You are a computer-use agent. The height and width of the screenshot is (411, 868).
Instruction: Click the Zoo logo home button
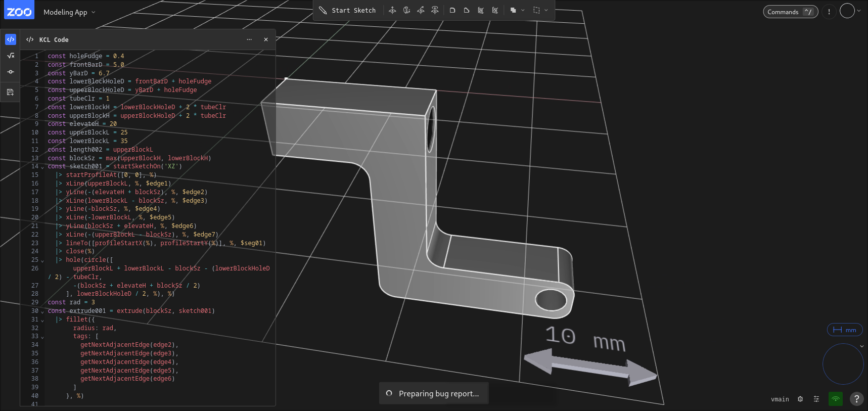pyautogui.click(x=19, y=10)
